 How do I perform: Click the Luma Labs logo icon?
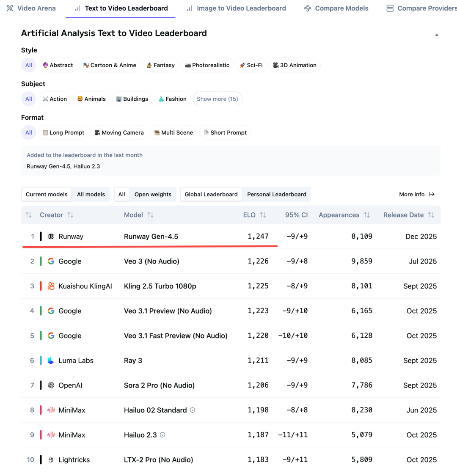pos(51,360)
